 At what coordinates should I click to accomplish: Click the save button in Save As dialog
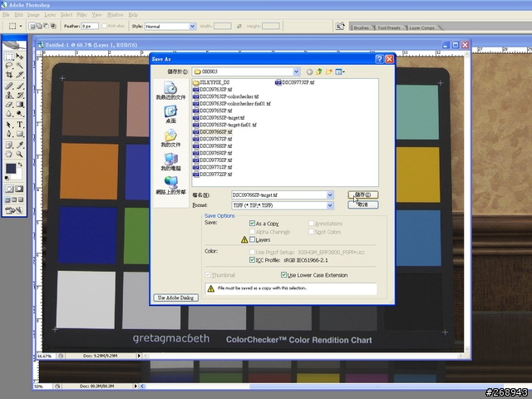pos(362,195)
